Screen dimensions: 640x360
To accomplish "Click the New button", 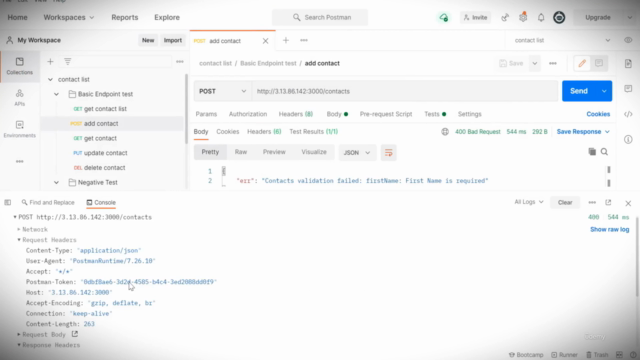I will 148,40.
